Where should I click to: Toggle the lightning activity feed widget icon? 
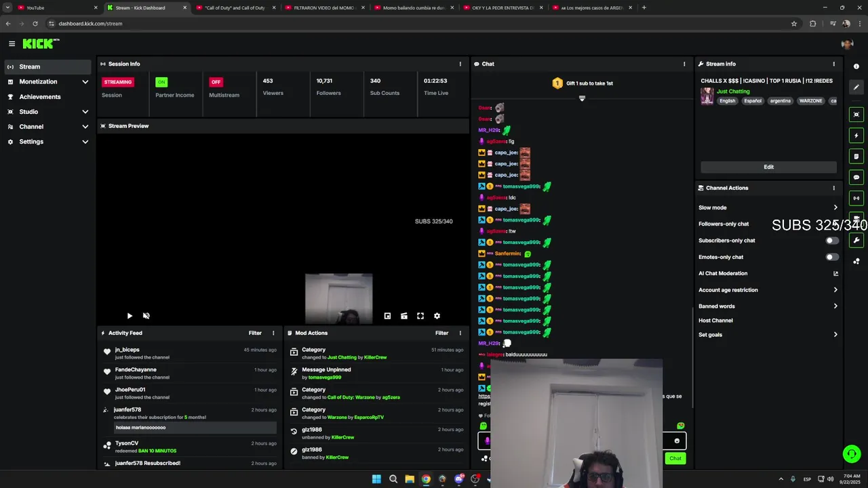tap(856, 136)
